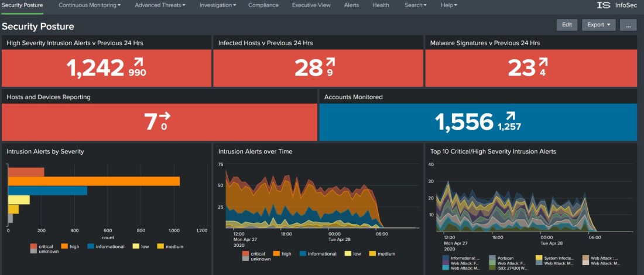This screenshot has width=644, height=275.
Task: Click the trend arrow on Infected Hosts
Action: coord(330,61)
